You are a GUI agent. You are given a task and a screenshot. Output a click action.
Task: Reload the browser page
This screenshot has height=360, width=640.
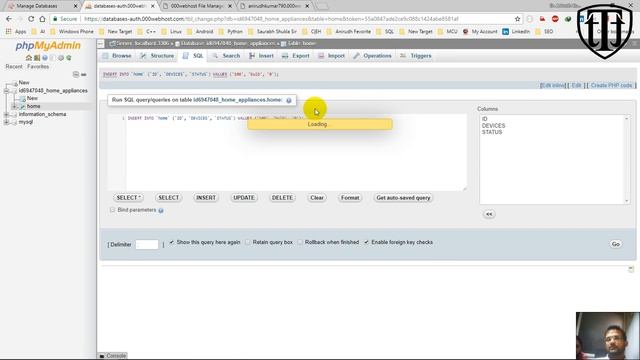pos(31,19)
